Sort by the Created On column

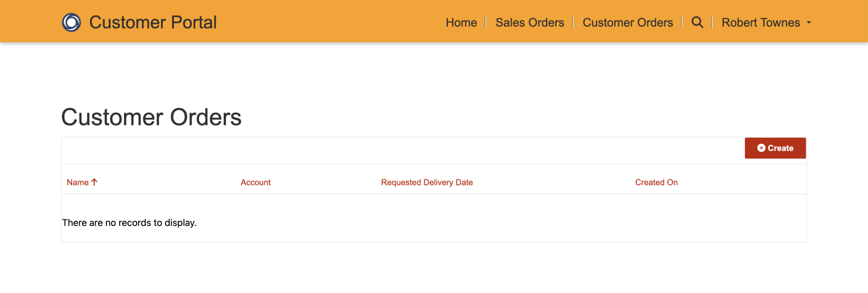point(656,182)
